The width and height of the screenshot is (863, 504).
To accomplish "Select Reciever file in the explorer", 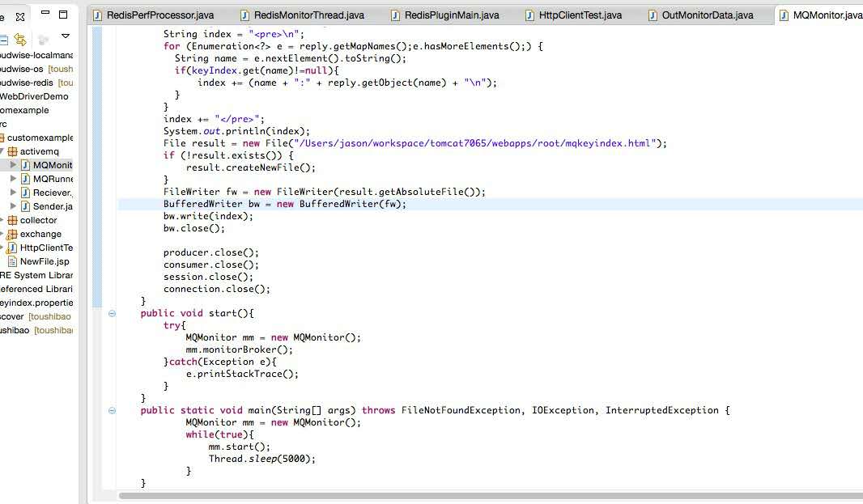I will click(x=53, y=193).
